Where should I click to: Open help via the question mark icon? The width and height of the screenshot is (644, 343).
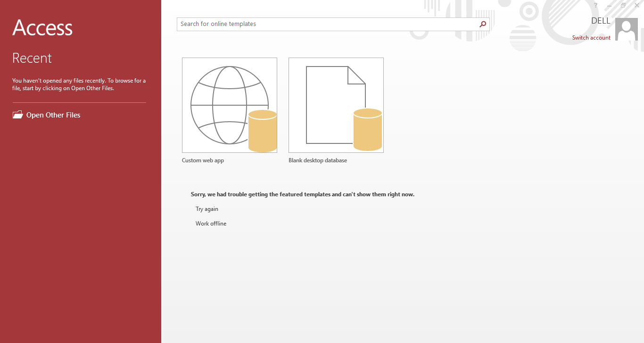pos(595,5)
